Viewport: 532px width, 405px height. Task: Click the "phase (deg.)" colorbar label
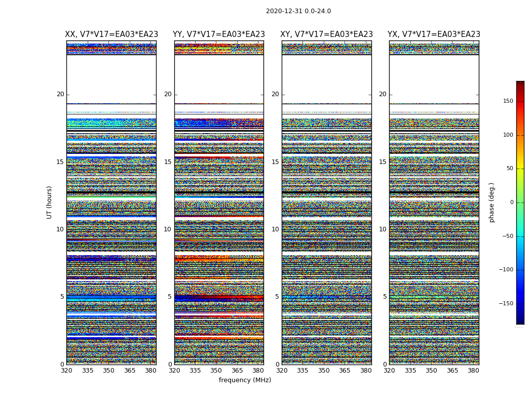pyautogui.click(x=491, y=202)
